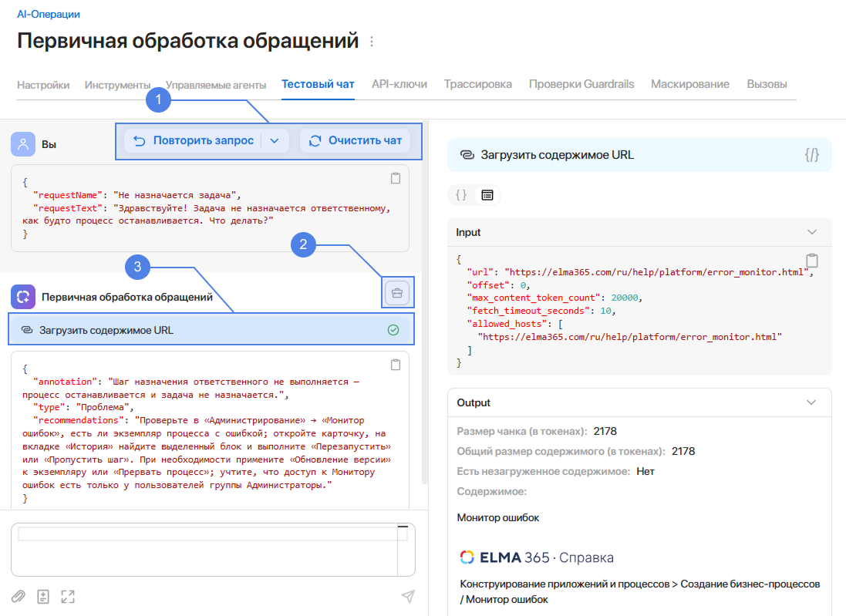
Task: Open the three-dot menu beside page title
Action: [x=372, y=42]
